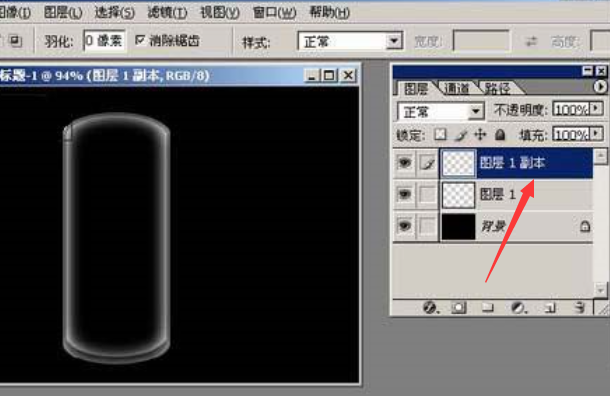Image resolution: width=610 pixels, height=396 pixels.
Task: Click layers panel scrollbar down arrow
Action: [601, 290]
